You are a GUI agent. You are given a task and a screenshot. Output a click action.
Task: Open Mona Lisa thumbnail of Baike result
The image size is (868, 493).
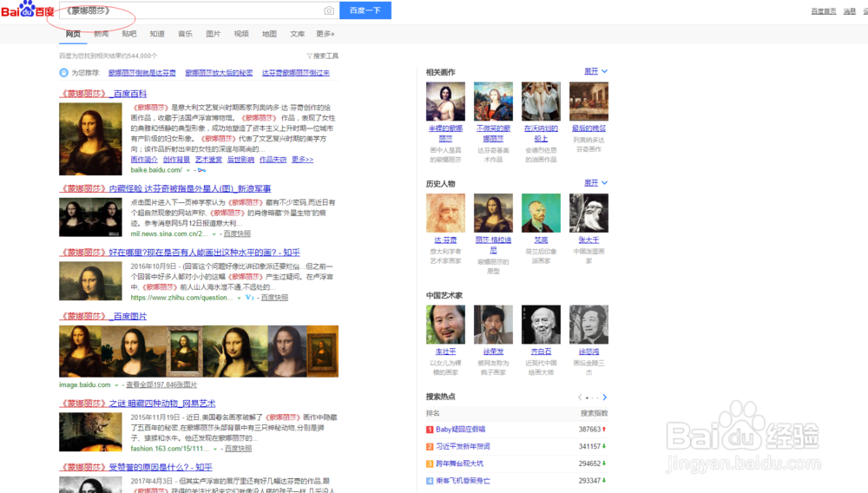tap(90, 140)
